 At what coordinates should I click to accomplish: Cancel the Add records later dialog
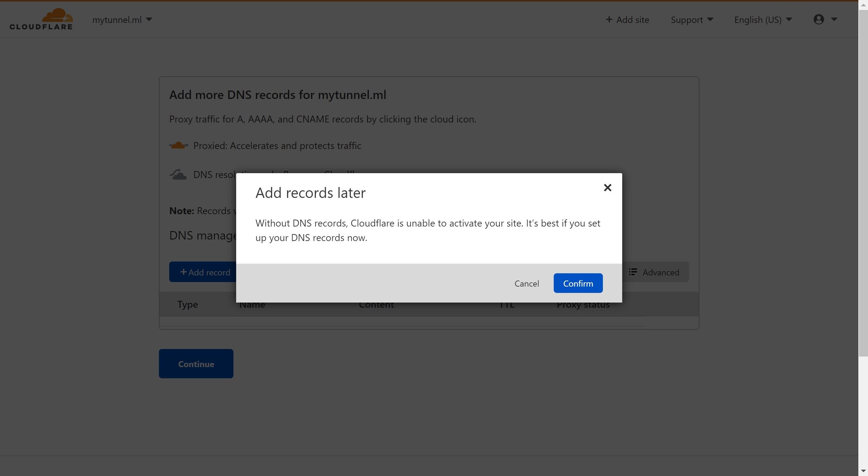(526, 283)
